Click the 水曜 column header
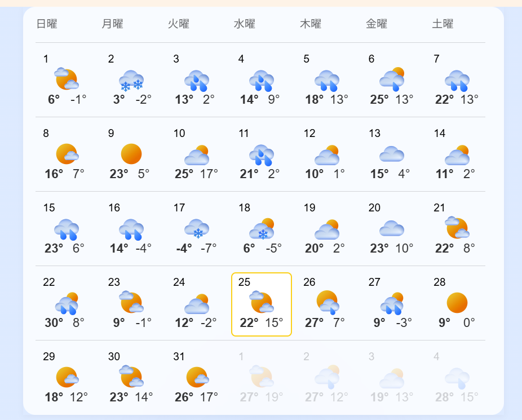 coord(245,24)
